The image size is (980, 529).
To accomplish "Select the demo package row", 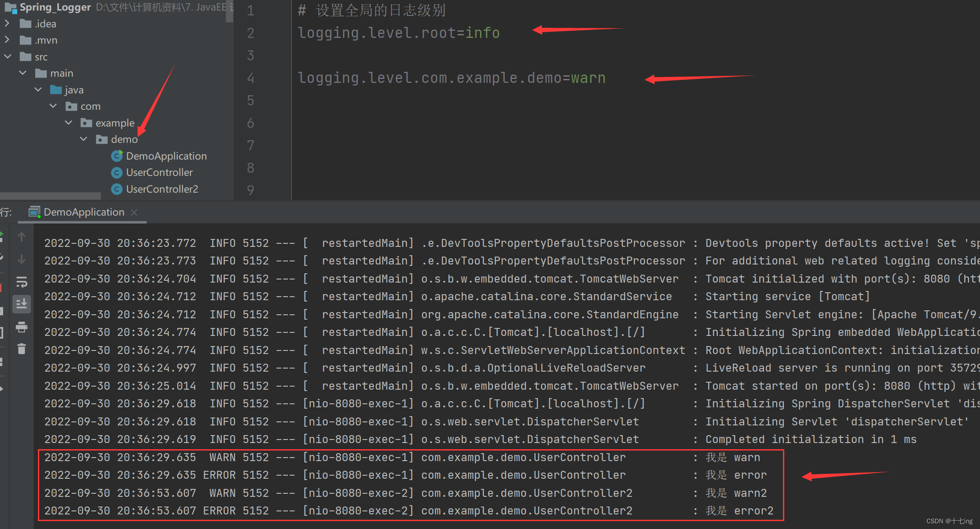I will pos(124,139).
